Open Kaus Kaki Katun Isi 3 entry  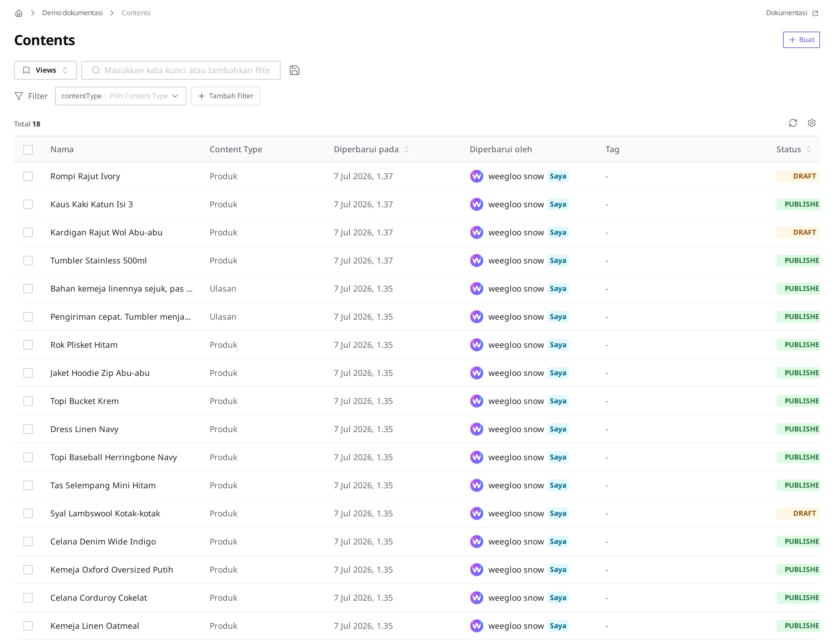tap(92, 205)
